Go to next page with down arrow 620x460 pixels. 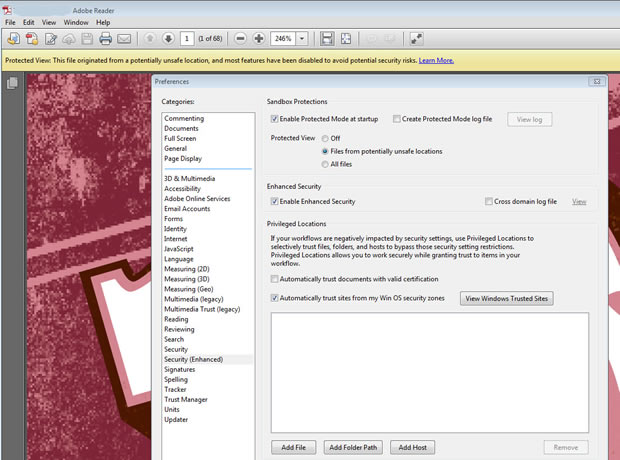(x=166, y=39)
